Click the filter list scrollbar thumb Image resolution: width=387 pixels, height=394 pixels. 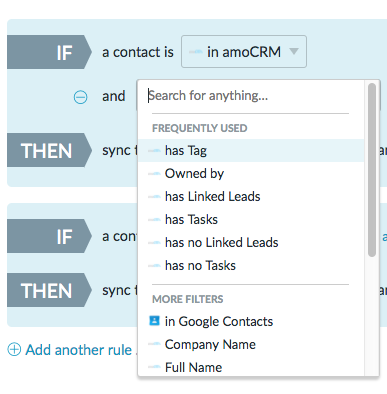372,170
